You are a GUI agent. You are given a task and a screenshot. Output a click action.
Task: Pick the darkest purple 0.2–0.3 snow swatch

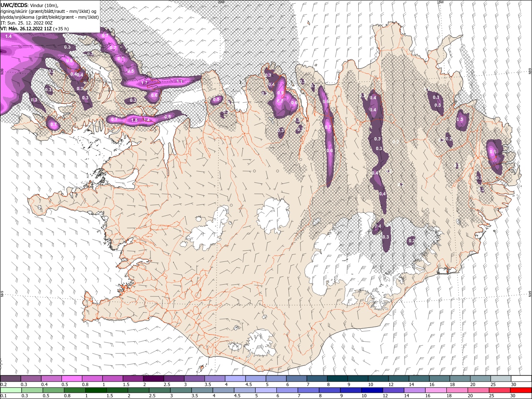pos(11,379)
